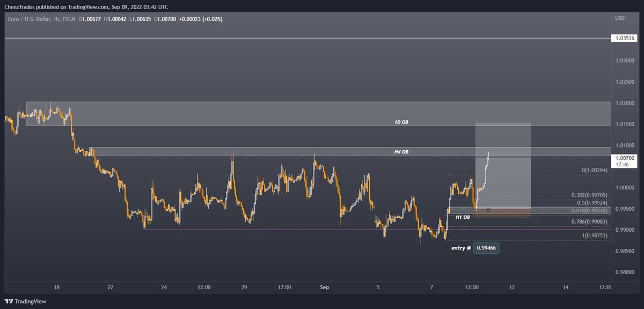The height and width of the screenshot is (309, 644).
Task: Click the 'H4 OB' zone label
Action: pyautogui.click(x=401, y=152)
